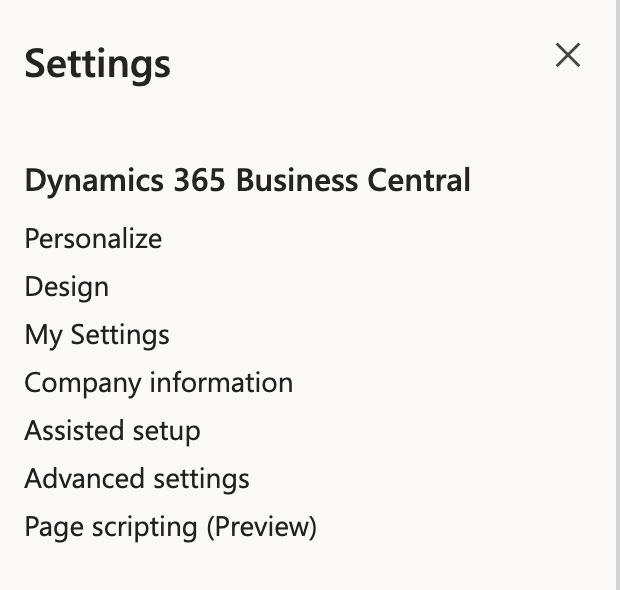Screen dimensions: 620x590
Task: Choose Personalize to customize the page
Action: [93, 239]
